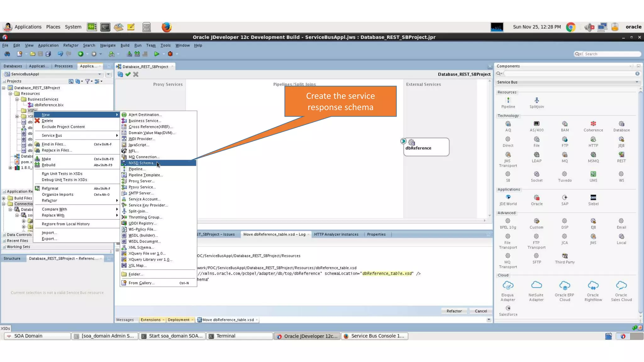
Task: Click the green Run toolbar icon
Action: point(157,54)
